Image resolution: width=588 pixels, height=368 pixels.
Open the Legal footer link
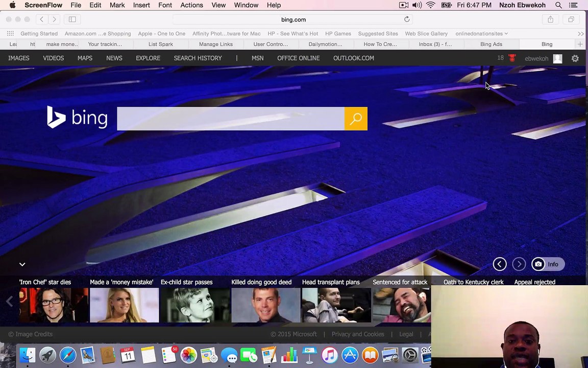coord(406,334)
